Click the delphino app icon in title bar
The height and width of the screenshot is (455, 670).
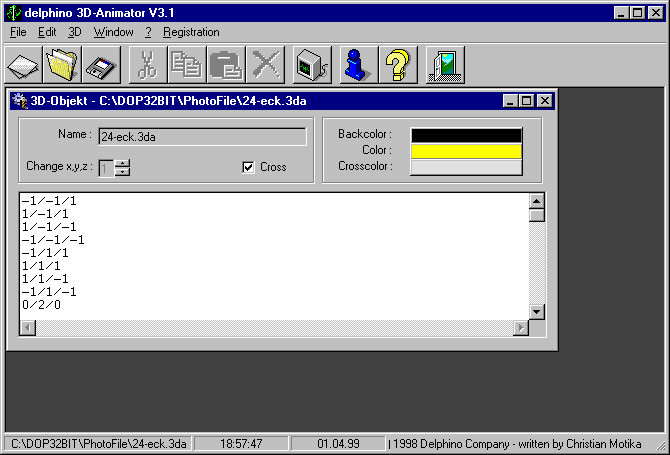tap(13, 13)
